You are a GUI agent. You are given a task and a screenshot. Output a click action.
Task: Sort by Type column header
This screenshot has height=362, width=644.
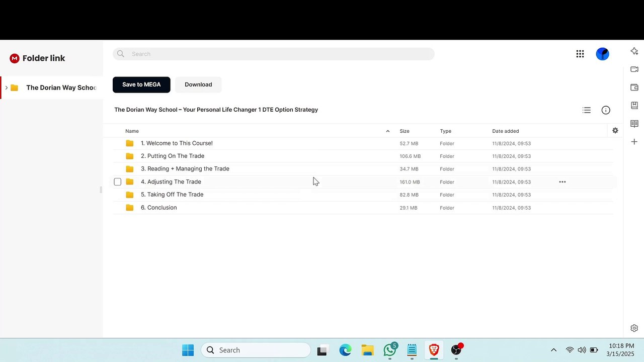click(x=445, y=131)
